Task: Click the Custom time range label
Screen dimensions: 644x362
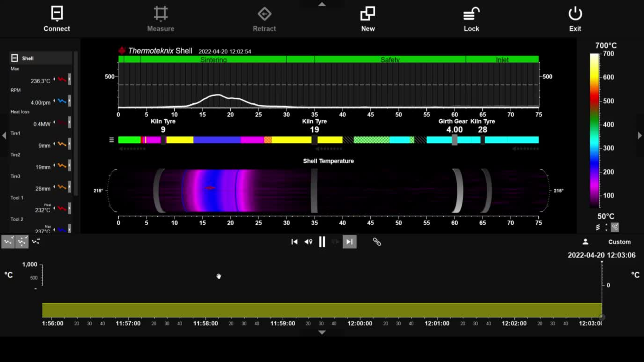Action: click(x=619, y=242)
